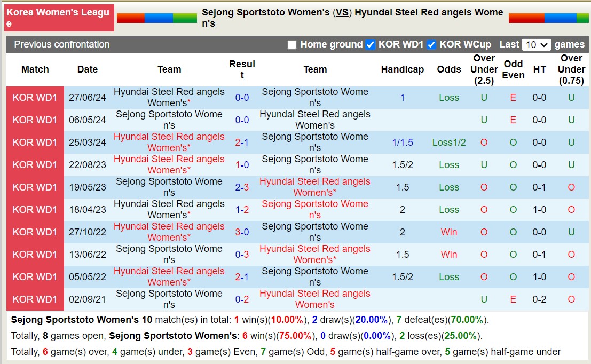Open the Last games count dropdown

536,45
